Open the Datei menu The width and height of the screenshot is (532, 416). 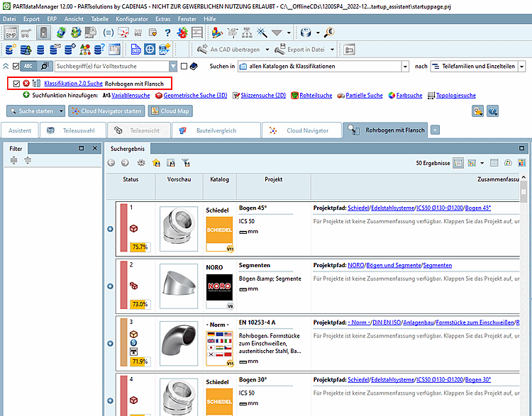[x=9, y=19]
